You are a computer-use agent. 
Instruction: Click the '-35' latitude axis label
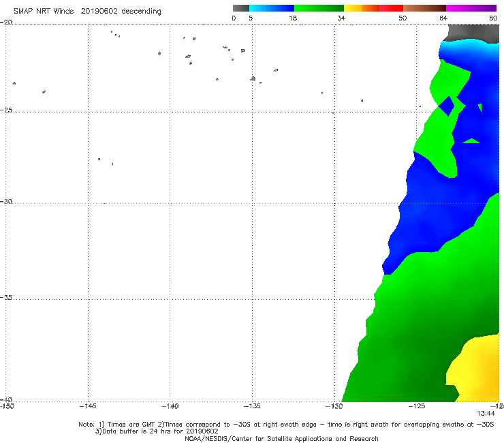point(6,298)
